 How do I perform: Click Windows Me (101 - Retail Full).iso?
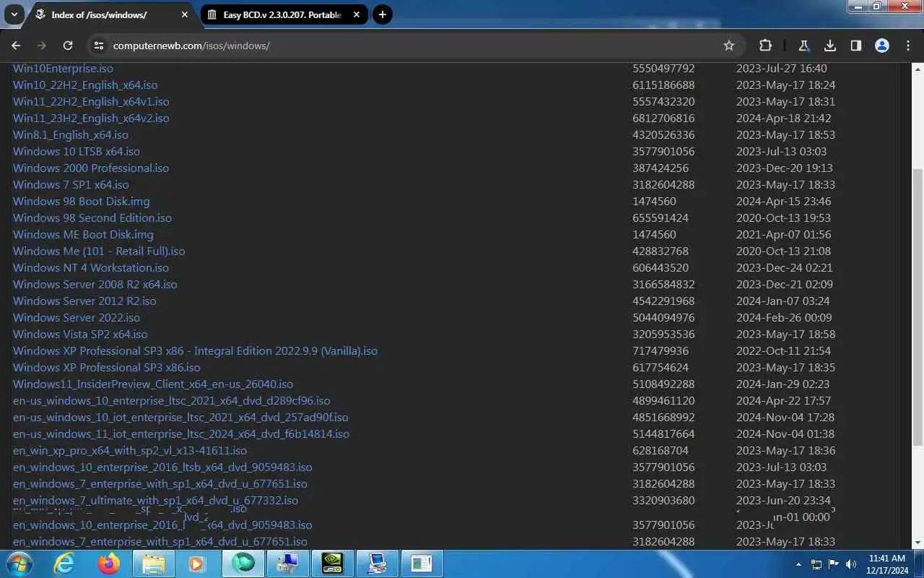pyautogui.click(x=99, y=251)
